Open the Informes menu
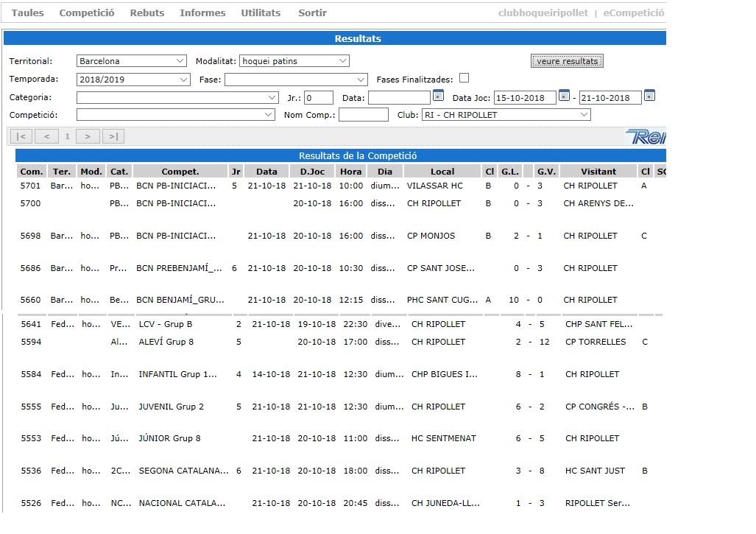Viewport: 756px width, 534px height. tap(202, 13)
